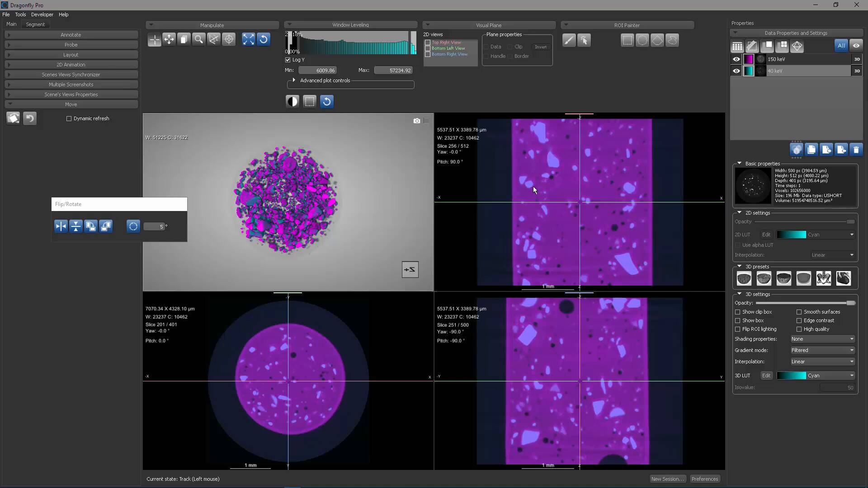Open the 2D LUT Cyan dropdown
Screen dimensions: 868x488
[x=816, y=235]
